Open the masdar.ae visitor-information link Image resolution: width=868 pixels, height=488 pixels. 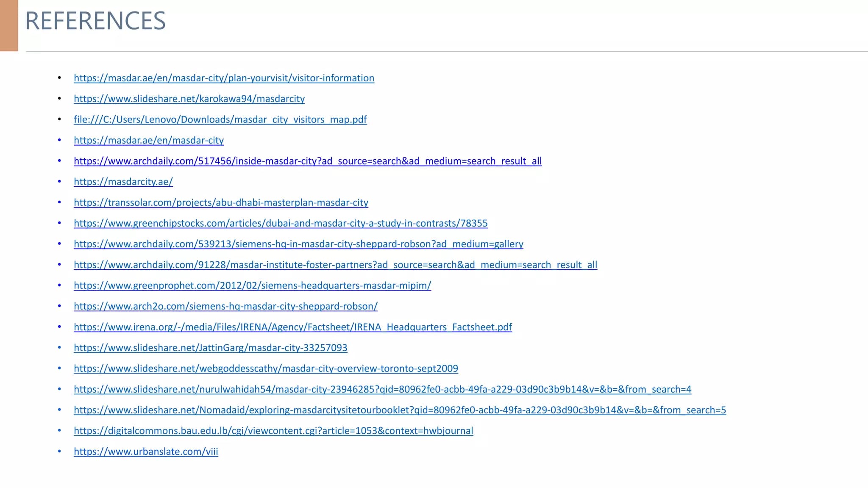click(224, 78)
